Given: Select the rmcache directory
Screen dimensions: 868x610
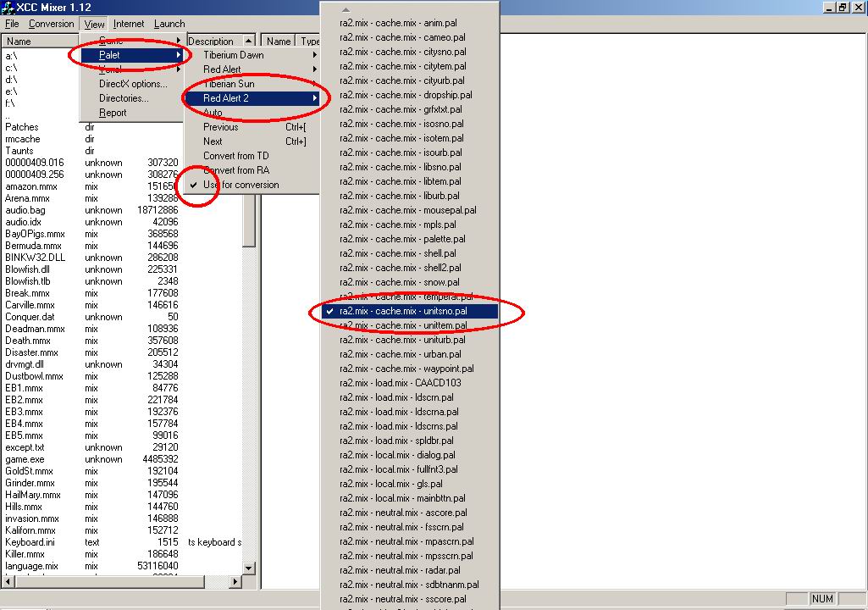Looking at the screenshot, I should (x=22, y=139).
